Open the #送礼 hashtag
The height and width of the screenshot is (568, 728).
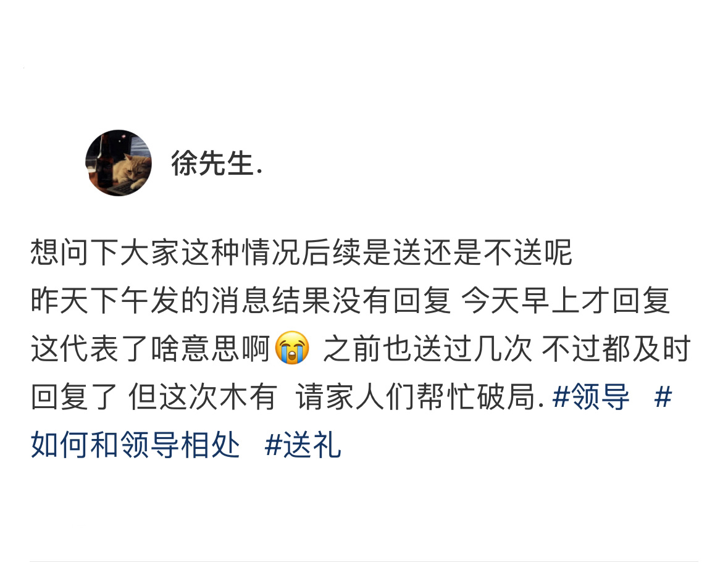(x=303, y=445)
